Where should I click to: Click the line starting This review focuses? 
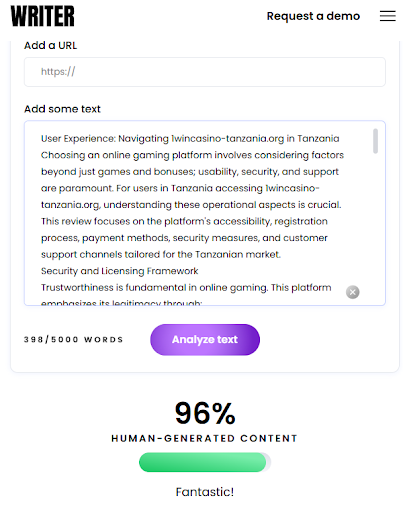184,221
